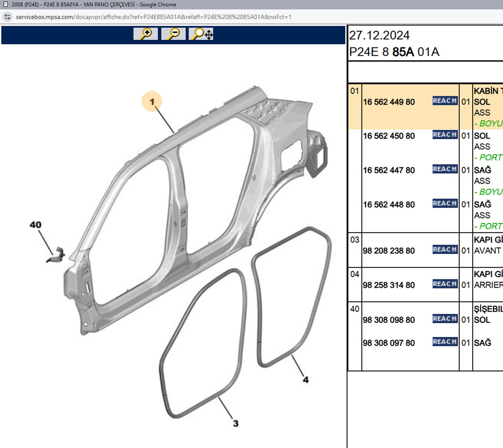Click REACH badge for part 16 562 450 80
503x448 pixels.
[x=445, y=135]
